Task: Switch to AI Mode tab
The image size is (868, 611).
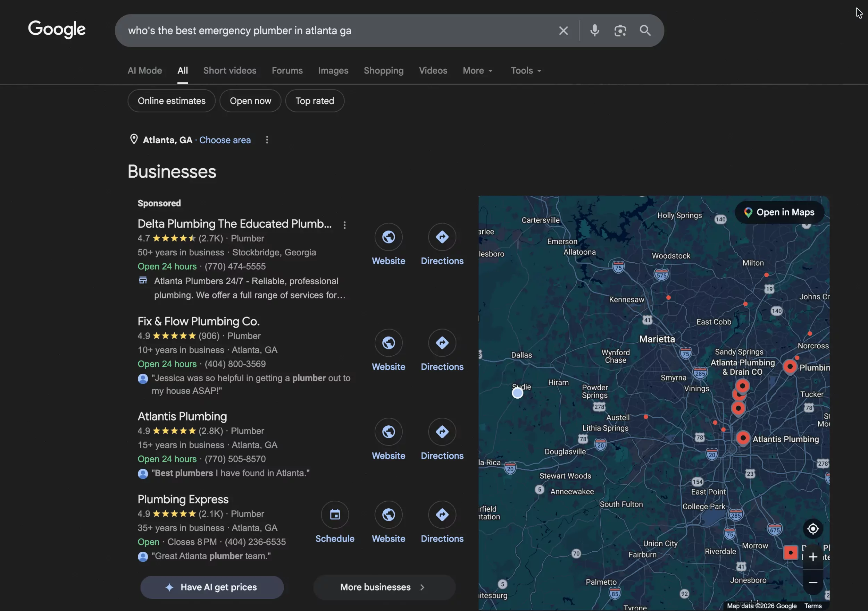Action: (144, 71)
